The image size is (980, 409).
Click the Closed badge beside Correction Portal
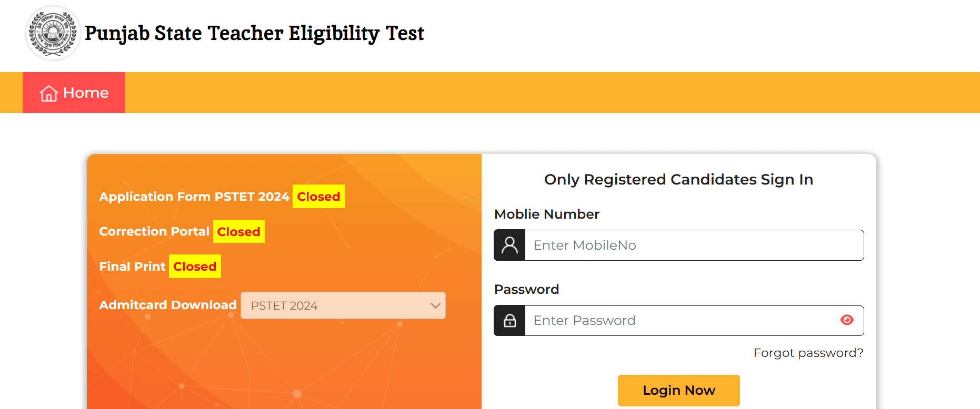pos(238,232)
